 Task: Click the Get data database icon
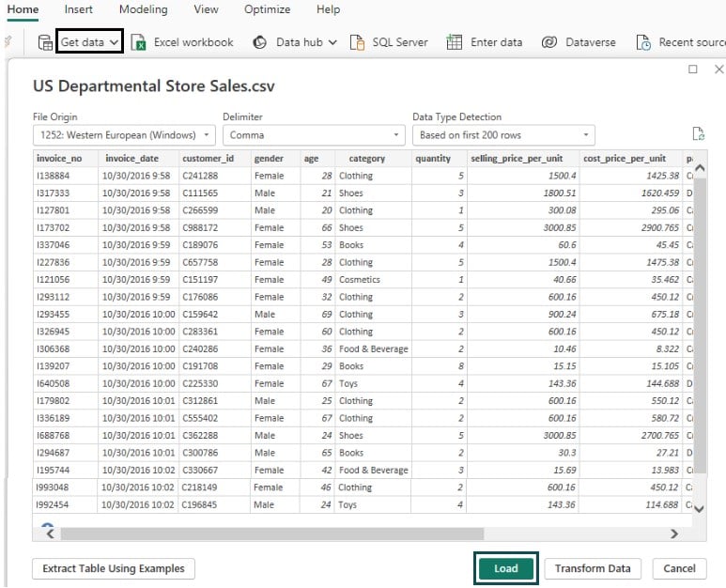click(x=45, y=42)
